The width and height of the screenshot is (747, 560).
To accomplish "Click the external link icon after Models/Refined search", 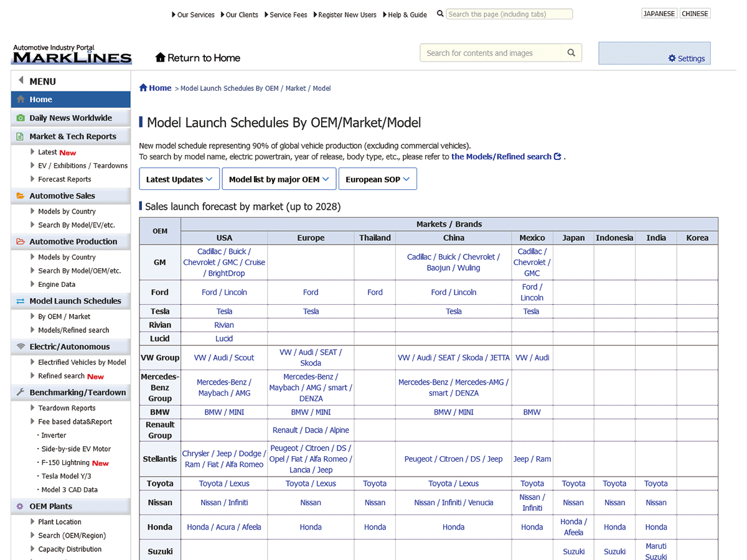I will coord(557,157).
